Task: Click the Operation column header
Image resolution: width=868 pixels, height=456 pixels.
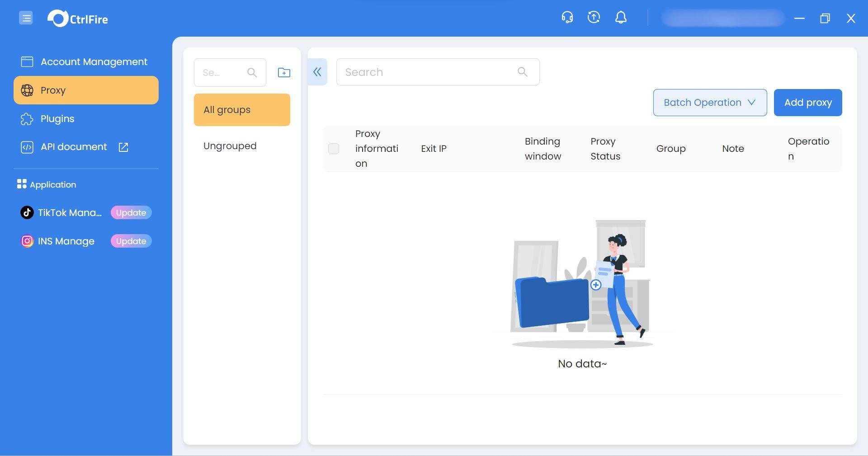Action: pos(808,149)
